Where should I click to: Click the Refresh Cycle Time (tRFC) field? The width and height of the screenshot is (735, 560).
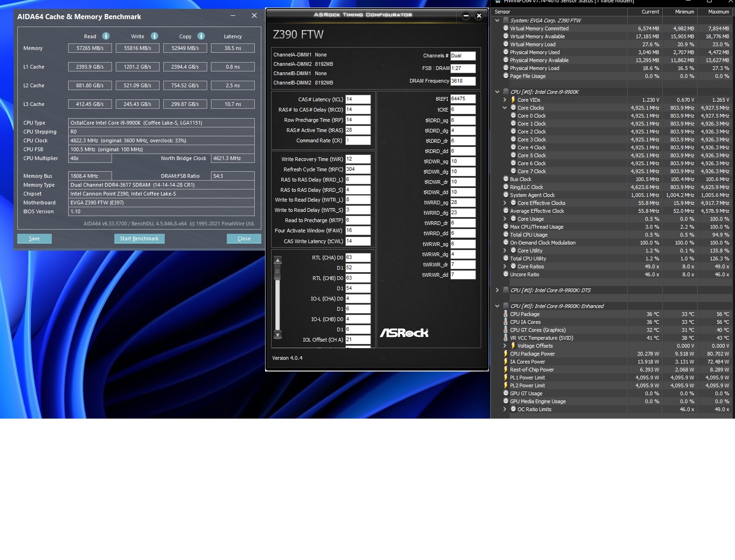358,169
